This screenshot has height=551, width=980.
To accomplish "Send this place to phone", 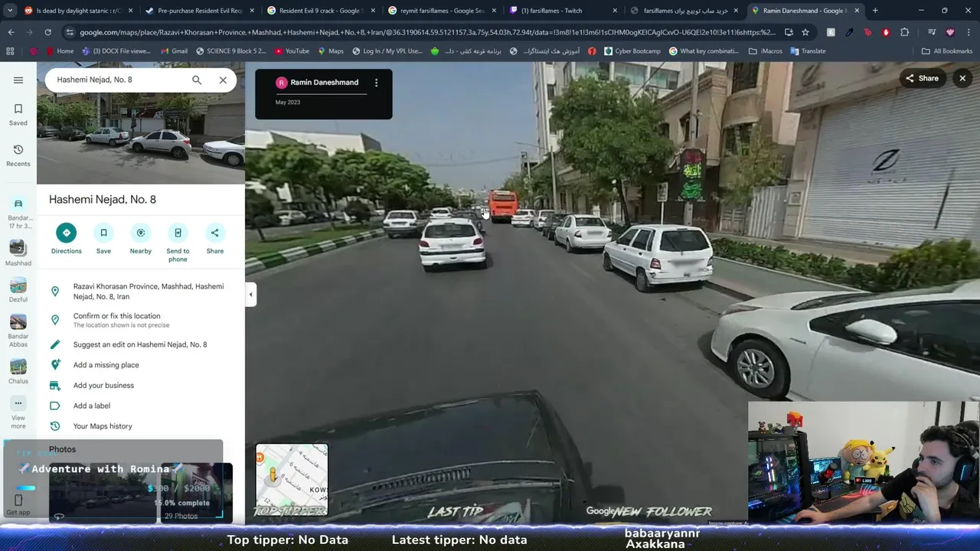I will point(178,243).
